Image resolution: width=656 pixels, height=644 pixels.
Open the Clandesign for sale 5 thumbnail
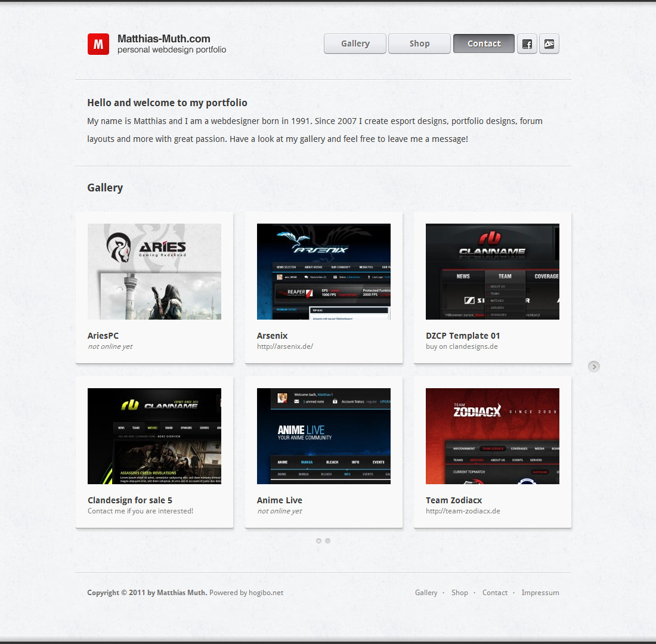(154, 436)
